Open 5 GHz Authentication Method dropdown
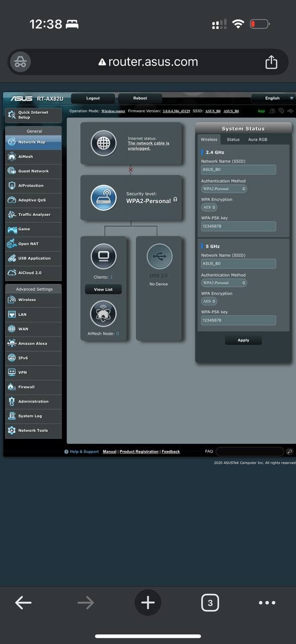The width and height of the screenshot is (296, 644). (x=224, y=283)
